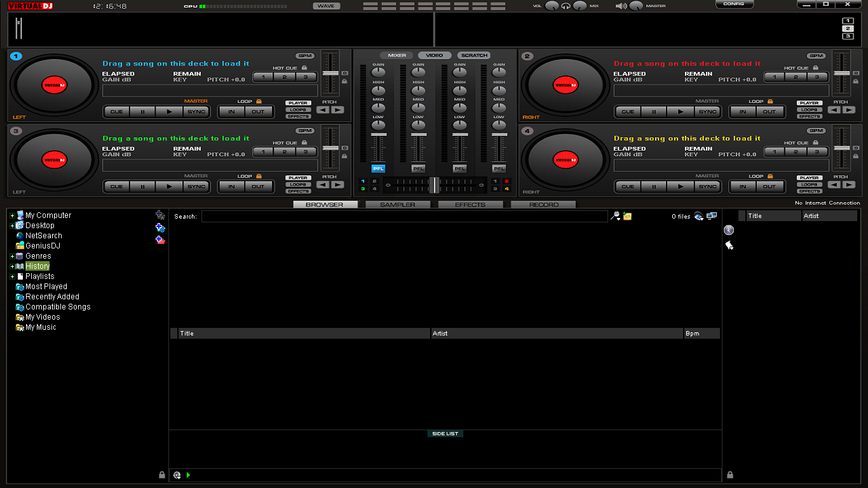
Task: Switch to the SAMPLER tab
Action: (397, 204)
